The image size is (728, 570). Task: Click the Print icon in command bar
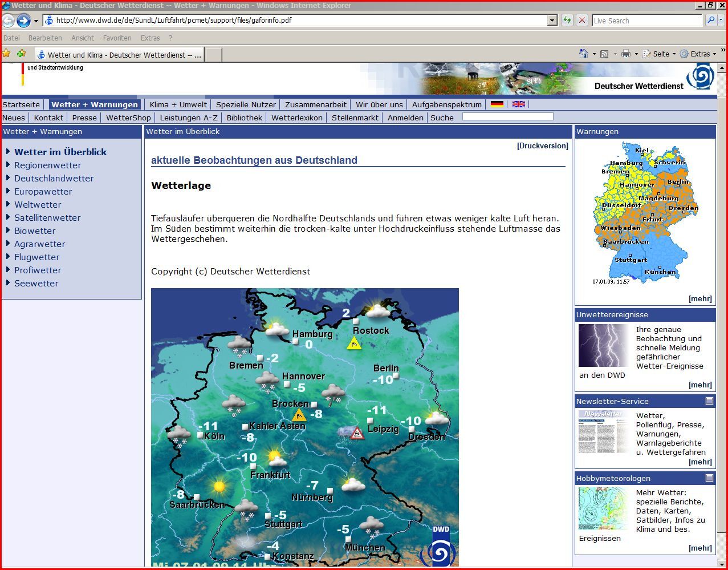[x=625, y=54]
